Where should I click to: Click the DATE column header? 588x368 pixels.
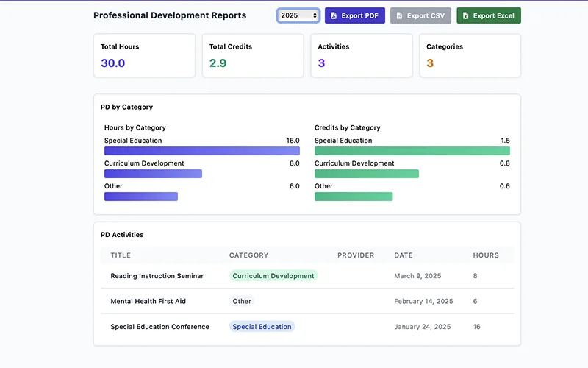point(403,255)
